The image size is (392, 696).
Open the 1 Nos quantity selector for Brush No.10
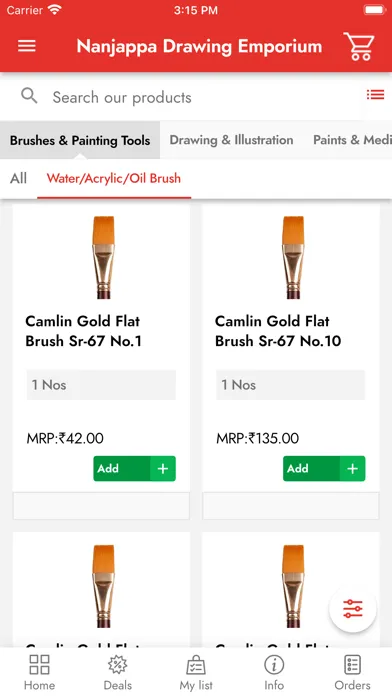tap(290, 385)
